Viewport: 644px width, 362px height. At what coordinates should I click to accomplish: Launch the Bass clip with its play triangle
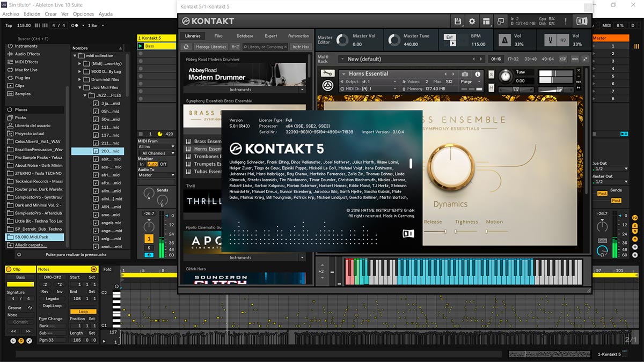tap(141, 46)
